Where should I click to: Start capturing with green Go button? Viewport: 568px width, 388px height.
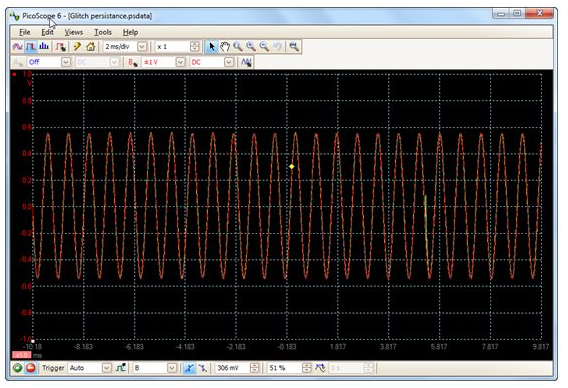pyautogui.click(x=17, y=368)
